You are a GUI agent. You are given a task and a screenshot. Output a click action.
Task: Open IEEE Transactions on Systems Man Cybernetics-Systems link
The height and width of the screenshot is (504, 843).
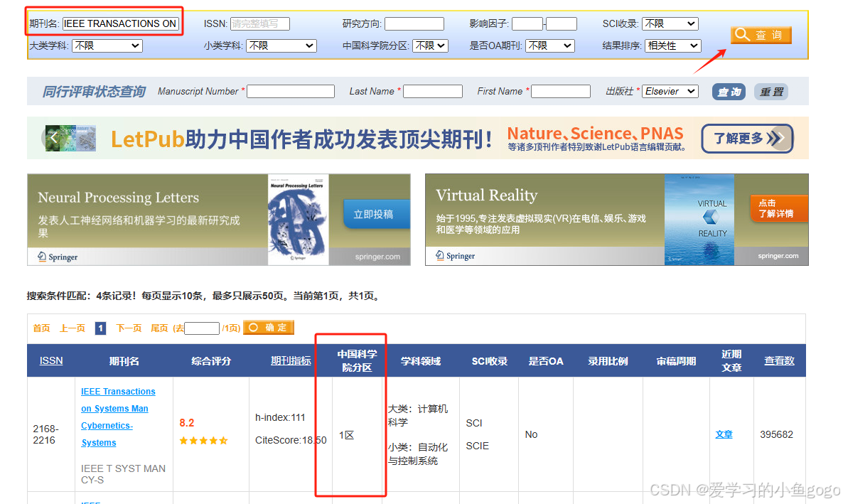[118, 417]
